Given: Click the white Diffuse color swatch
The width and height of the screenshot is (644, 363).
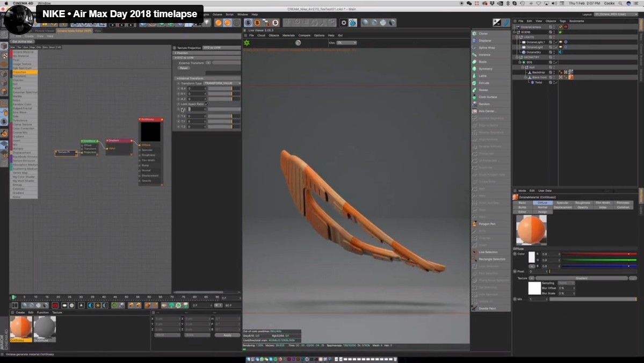Looking at the screenshot, I should tap(531, 257).
